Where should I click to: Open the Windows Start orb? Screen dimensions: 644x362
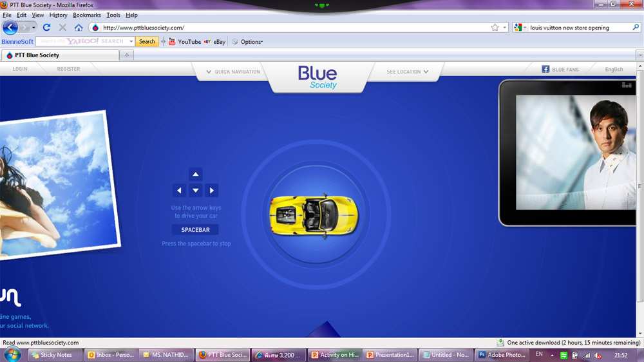coord(12,354)
